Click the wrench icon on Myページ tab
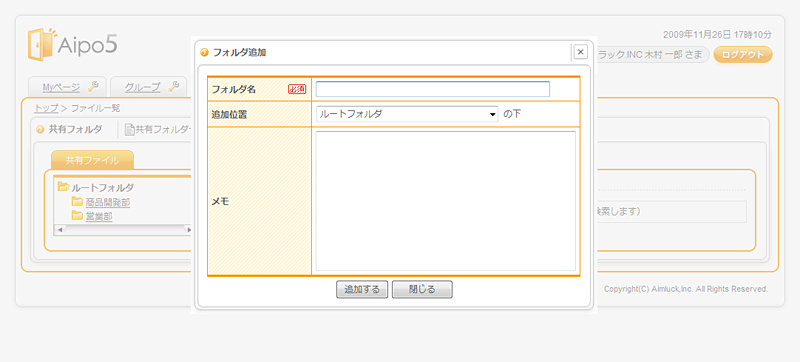Viewport: 800px width, 362px height. point(93,87)
